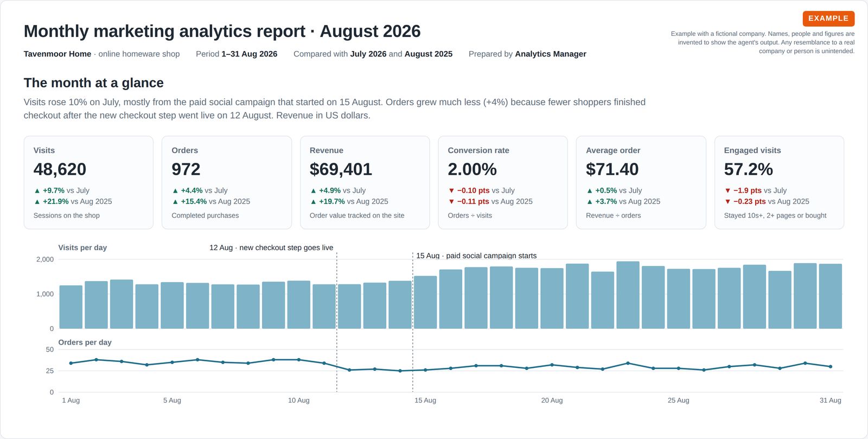Select the up triangle before +19.7%
This screenshot has height=439, width=868.
pos(313,201)
